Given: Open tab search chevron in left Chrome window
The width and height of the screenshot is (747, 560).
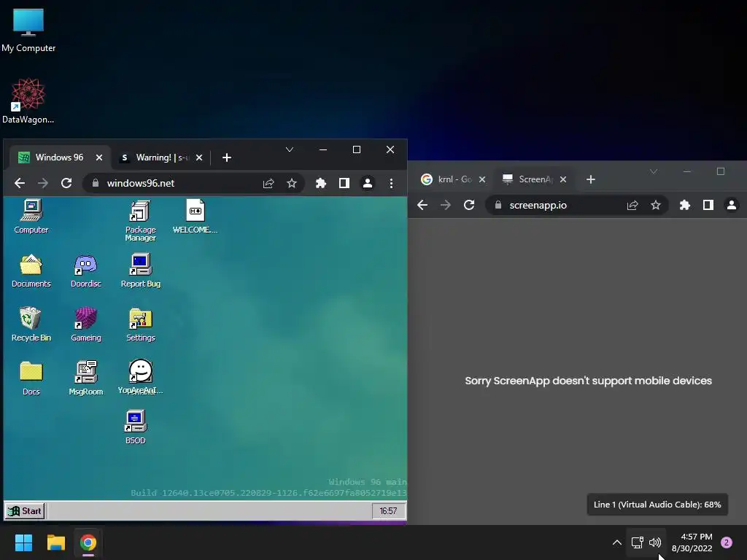Looking at the screenshot, I should [289, 149].
